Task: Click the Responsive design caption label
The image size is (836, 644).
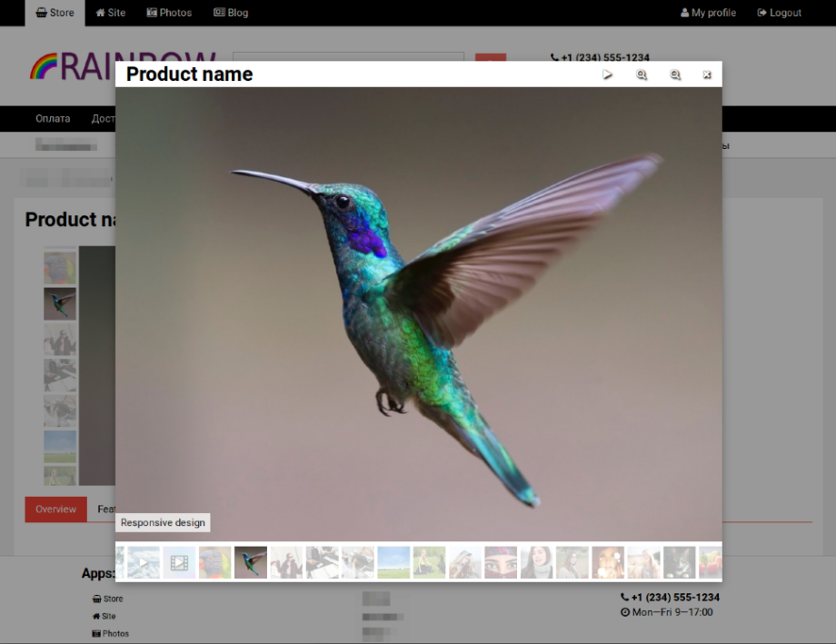Action: (x=163, y=523)
